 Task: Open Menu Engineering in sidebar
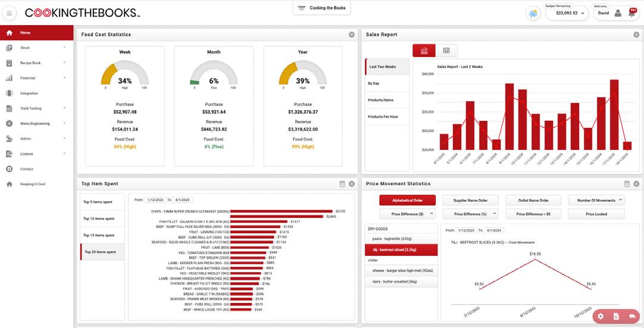click(36, 123)
